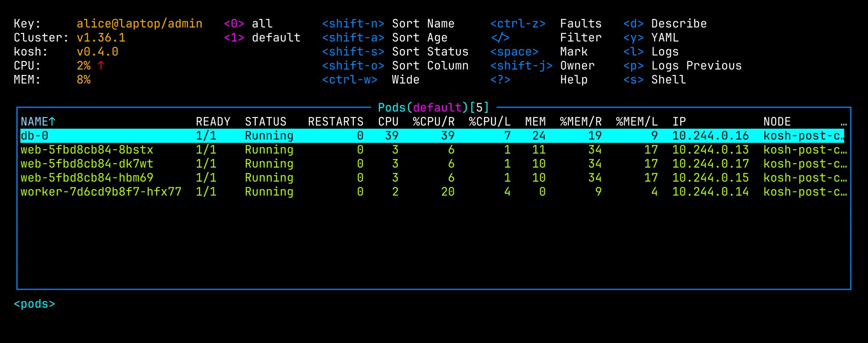Click the <shift-n> Sort Name hint
The image size is (868, 343).
(388, 24)
